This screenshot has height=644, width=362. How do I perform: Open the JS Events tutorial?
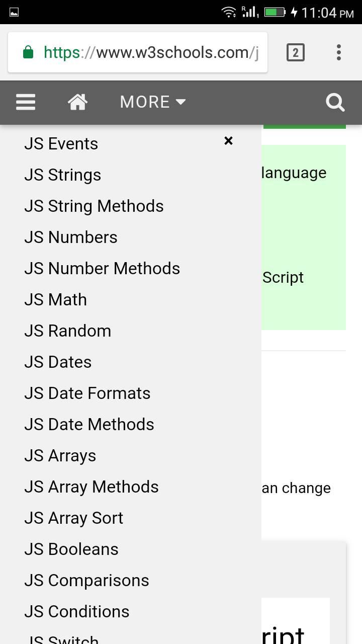(x=61, y=144)
